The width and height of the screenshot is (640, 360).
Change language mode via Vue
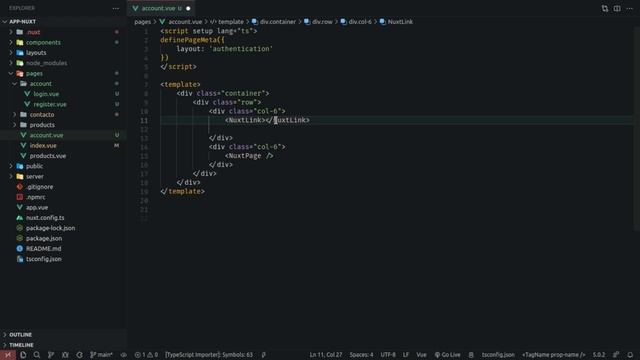click(x=421, y=355)
